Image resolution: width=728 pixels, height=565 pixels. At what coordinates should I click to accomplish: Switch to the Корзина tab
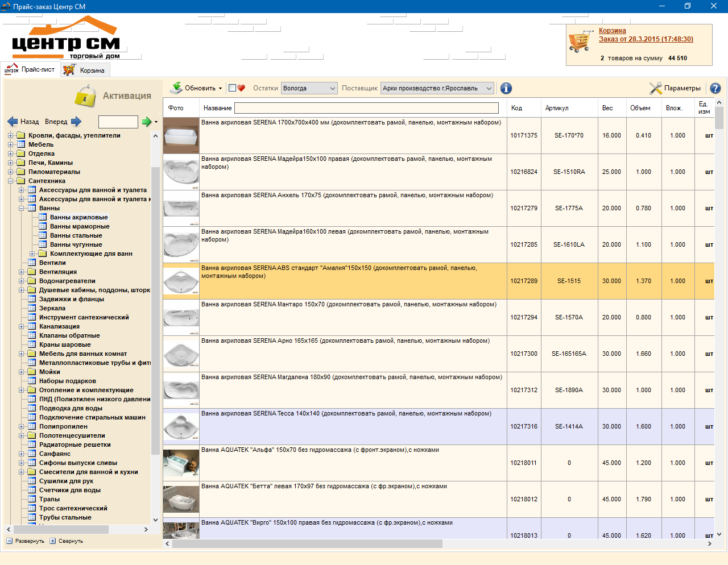point(85,70)
